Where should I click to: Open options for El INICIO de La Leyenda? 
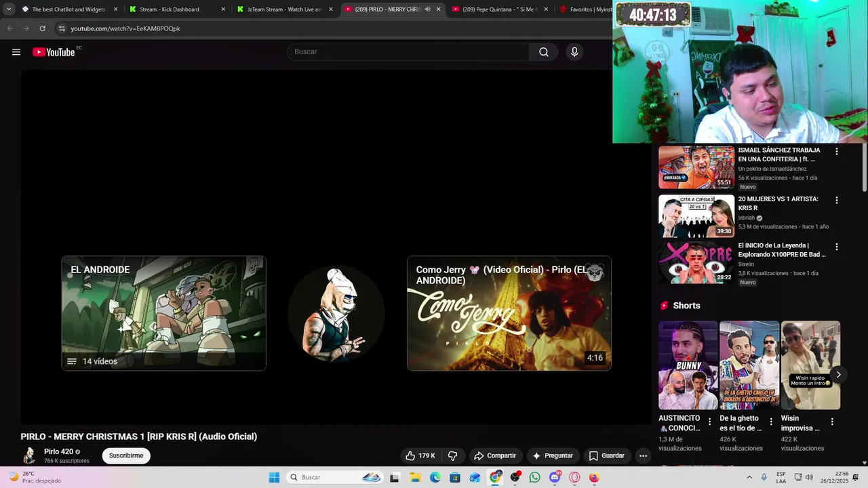(836, 247)
